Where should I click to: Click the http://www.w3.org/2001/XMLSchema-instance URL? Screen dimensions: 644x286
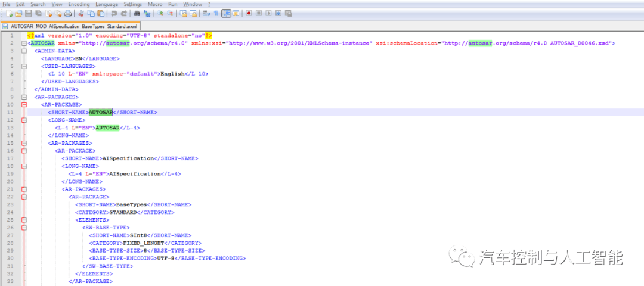click(299, 43)
